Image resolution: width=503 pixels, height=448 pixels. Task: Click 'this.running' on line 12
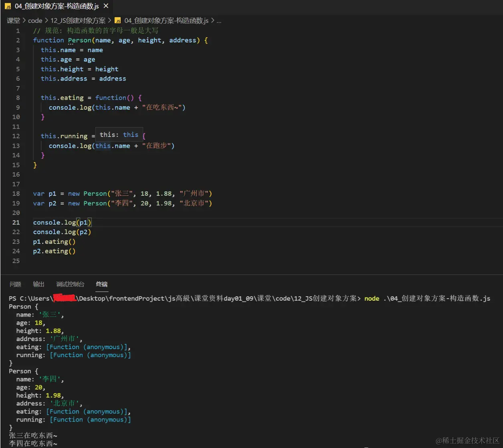[x=64, y=136]
